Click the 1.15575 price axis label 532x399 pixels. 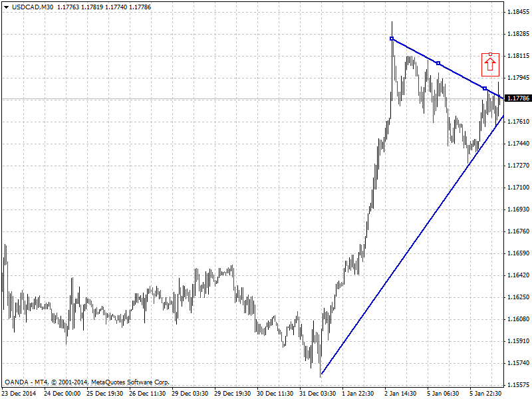pyautogui.click(x=518, y=385)
